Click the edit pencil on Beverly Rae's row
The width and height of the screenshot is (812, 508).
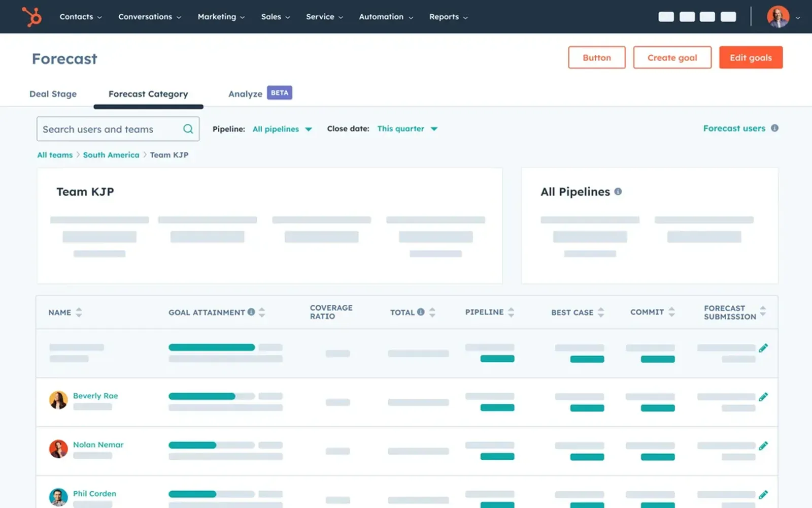(x=764, y=396)
